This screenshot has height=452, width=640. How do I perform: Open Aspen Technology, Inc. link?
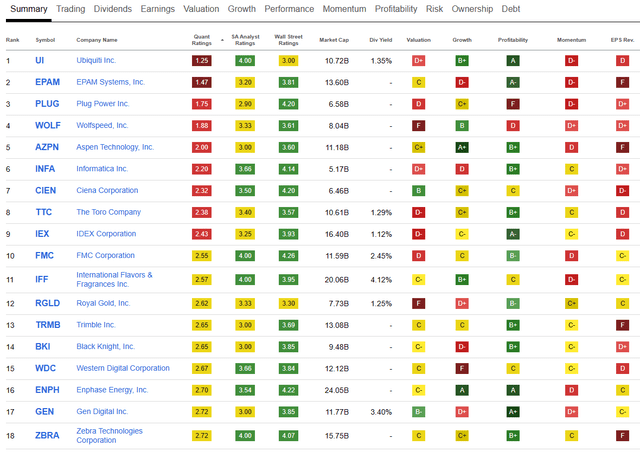tap(115, 147)
